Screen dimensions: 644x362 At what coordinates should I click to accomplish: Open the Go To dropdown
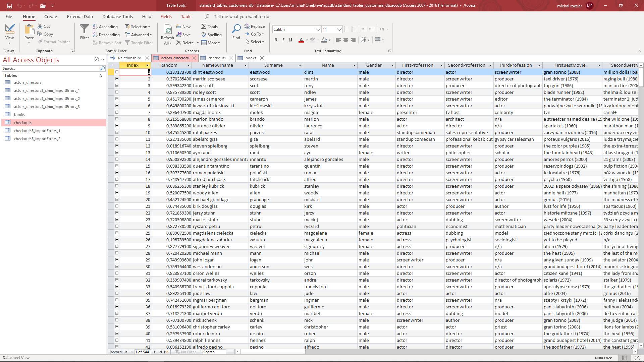[255, 34]
